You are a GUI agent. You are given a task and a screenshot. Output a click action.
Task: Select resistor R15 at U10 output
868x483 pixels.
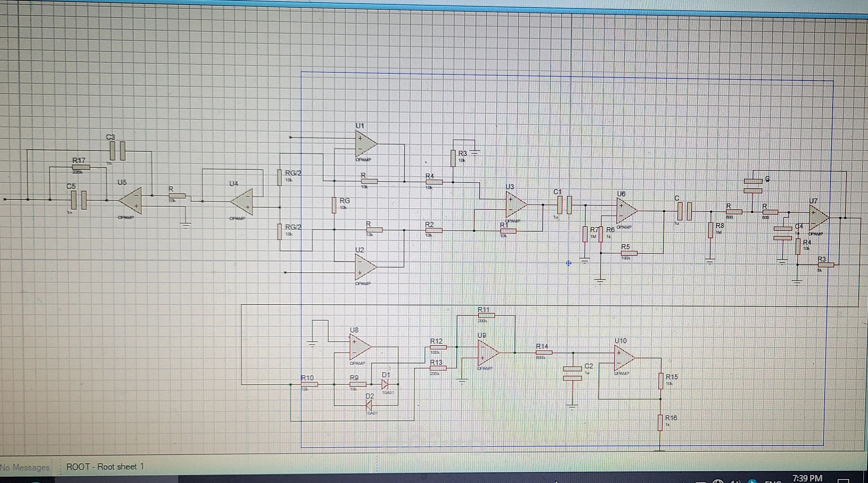click(x=660, y=381)
